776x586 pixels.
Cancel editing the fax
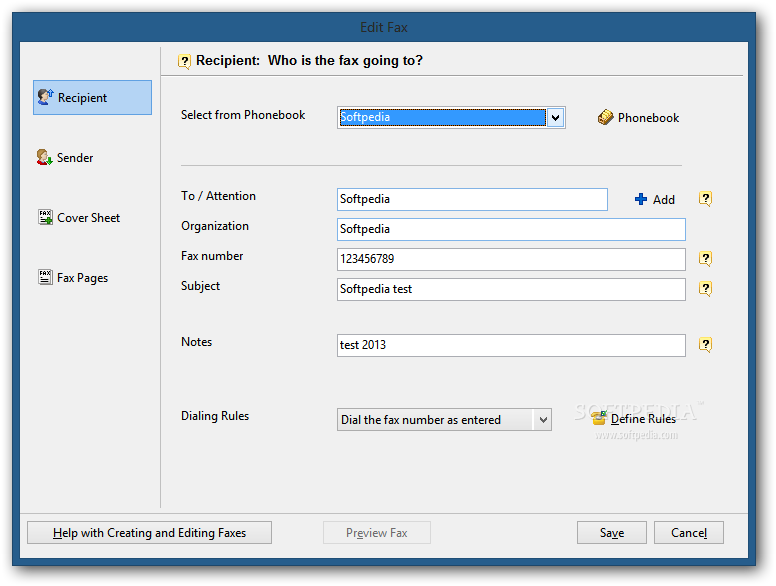click(689, 533)
